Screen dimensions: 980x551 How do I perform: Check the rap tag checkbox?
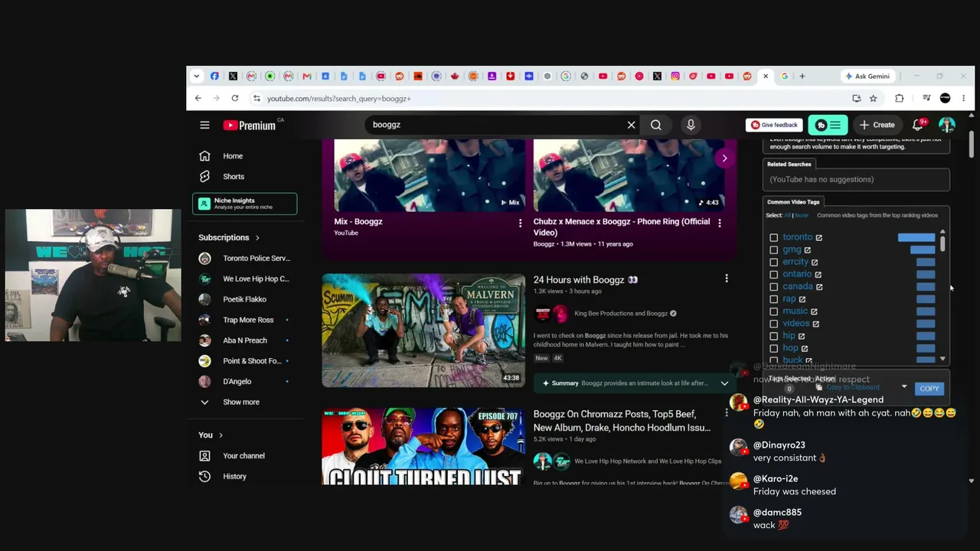[x=773, y=299]
